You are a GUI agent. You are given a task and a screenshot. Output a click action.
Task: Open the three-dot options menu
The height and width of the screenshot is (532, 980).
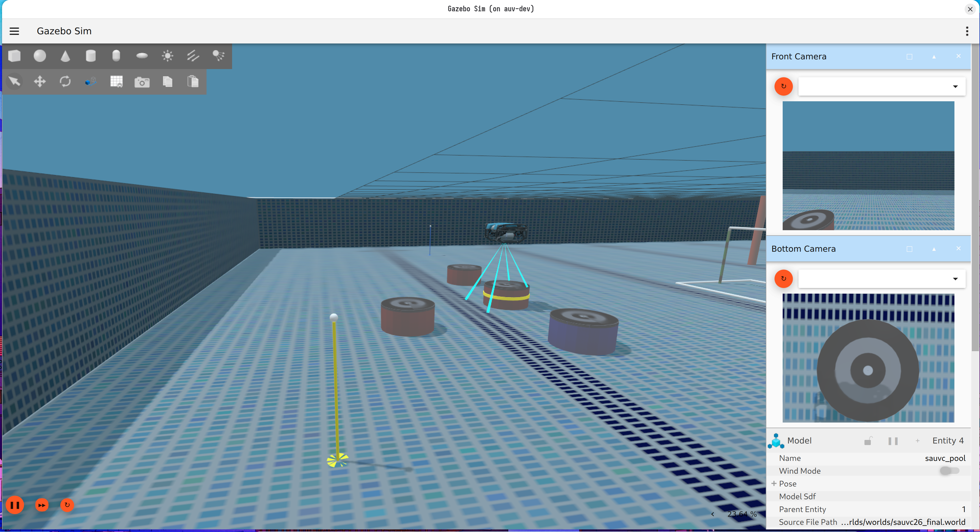(x=967, y=31)
